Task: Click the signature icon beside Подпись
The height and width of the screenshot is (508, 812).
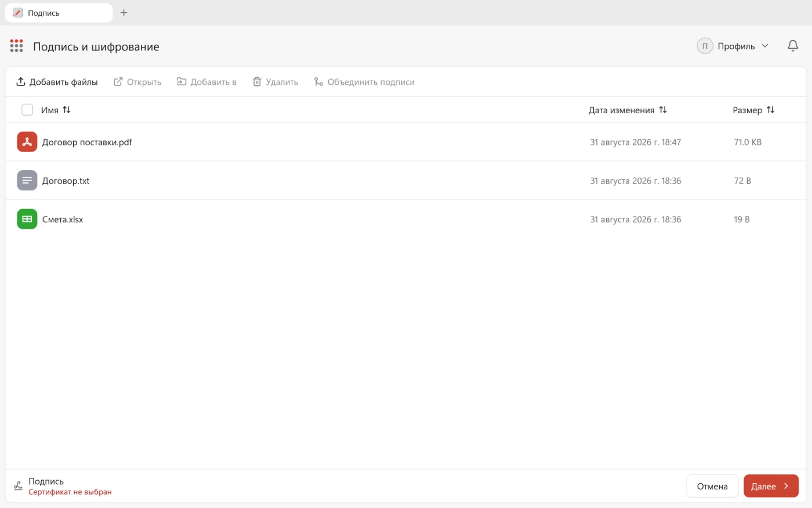Action: click(18, 486)
